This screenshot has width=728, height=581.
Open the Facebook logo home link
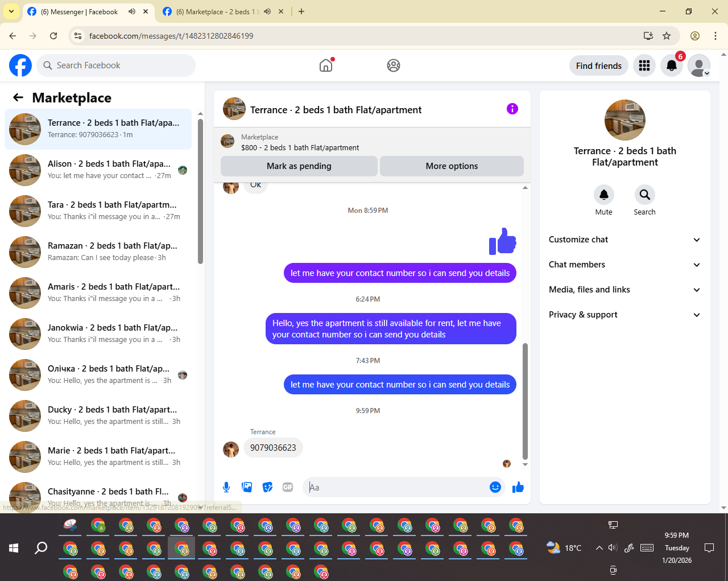pyautogui.click(x=20, y=65)
